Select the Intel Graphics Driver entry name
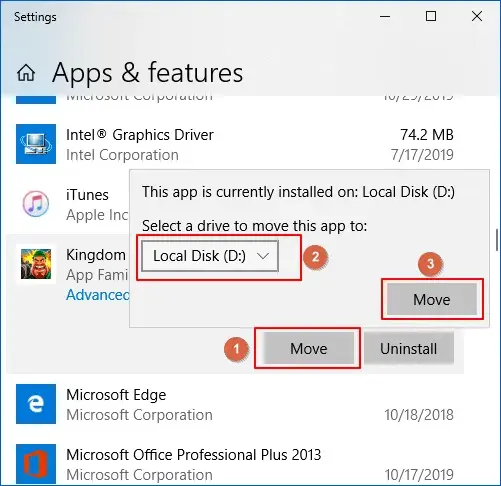 click(x=140, y=135)
